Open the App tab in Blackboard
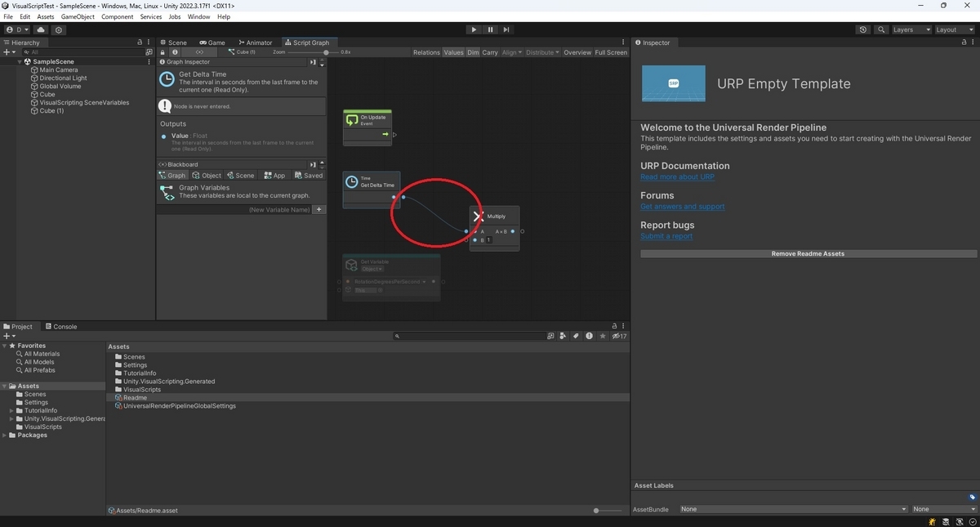 point(274,175)
